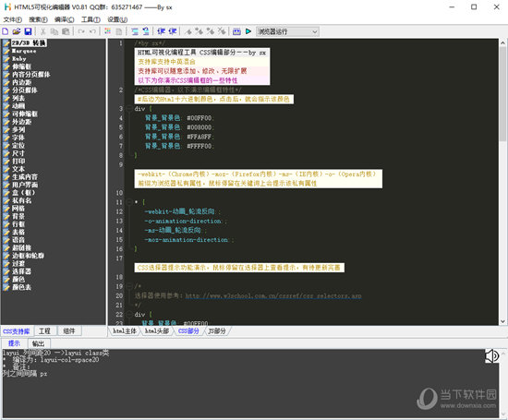Select the 动画 library item
The height and width of the screenshot is (420, 508).
pyautogui.click(x=18, y=106)
